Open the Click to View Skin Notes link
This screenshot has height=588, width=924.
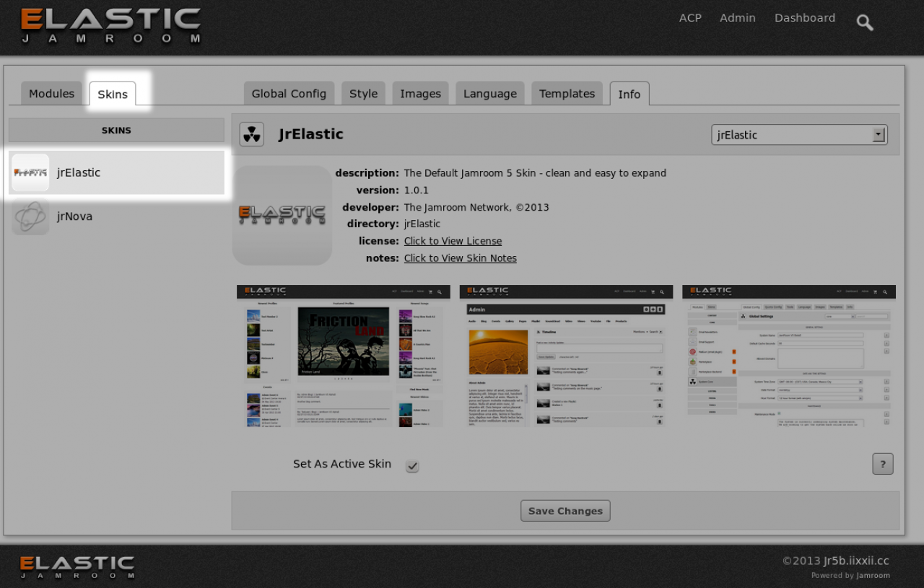click(x=461, y=258)
